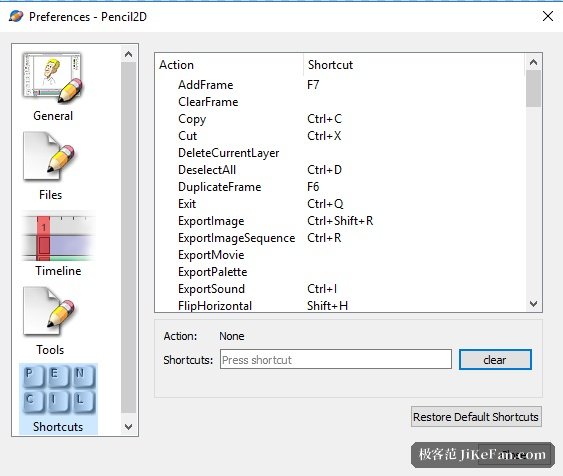Click shortcut list scroll down arrow
This screenshot has width=563, height=476.
pyautogui.click(x=533, y=304)
